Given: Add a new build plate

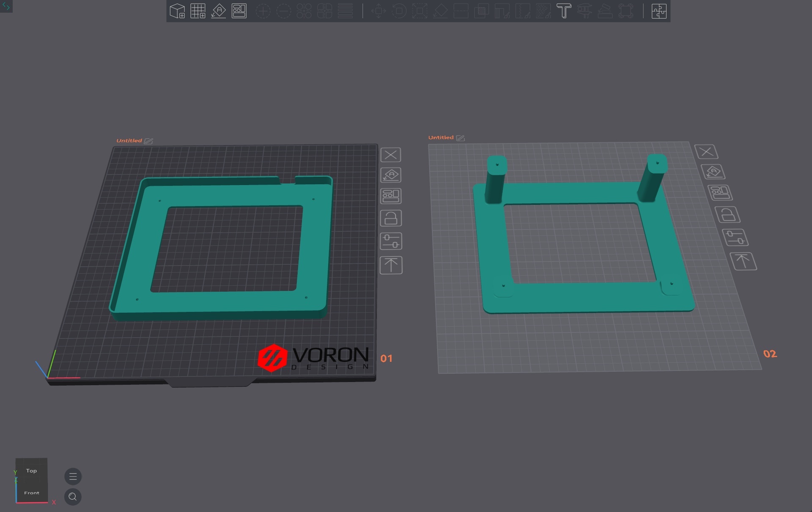Looking at the screenshot, I should tap(198, 11).
